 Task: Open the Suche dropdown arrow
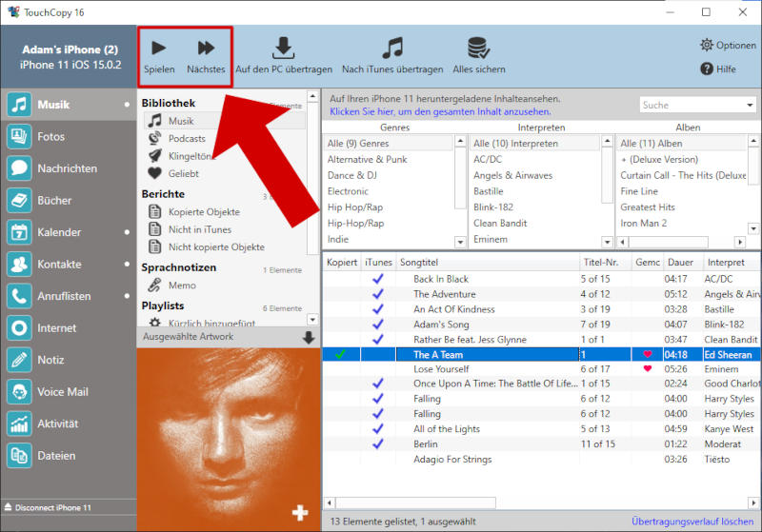(x=750, y=105)
